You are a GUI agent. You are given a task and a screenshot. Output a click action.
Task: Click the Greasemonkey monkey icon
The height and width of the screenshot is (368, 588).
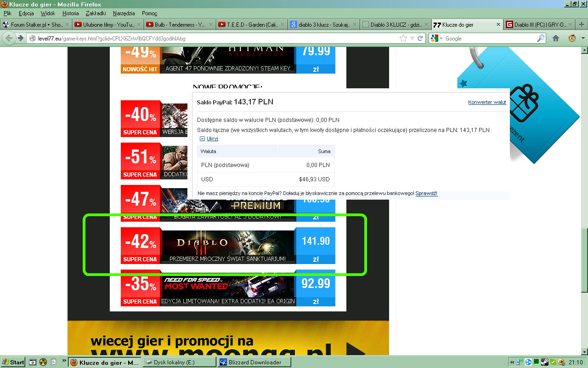tap(572, 38)
